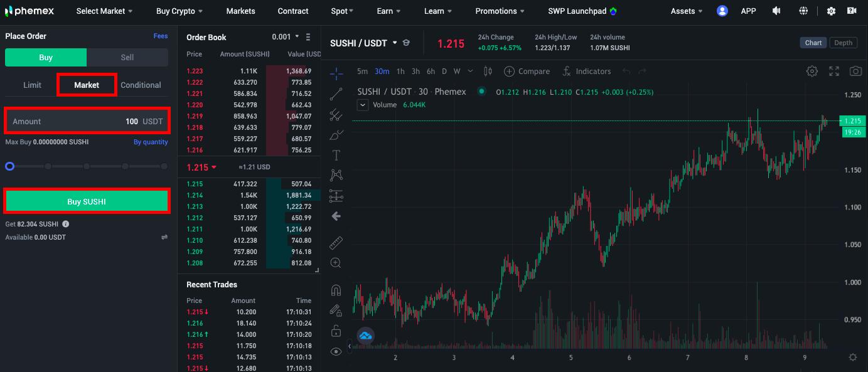The height and width of the screenshot is (372, 868).
Task: Toggle visibility of all drawings eye icon
Action: (x=336, y=351)
